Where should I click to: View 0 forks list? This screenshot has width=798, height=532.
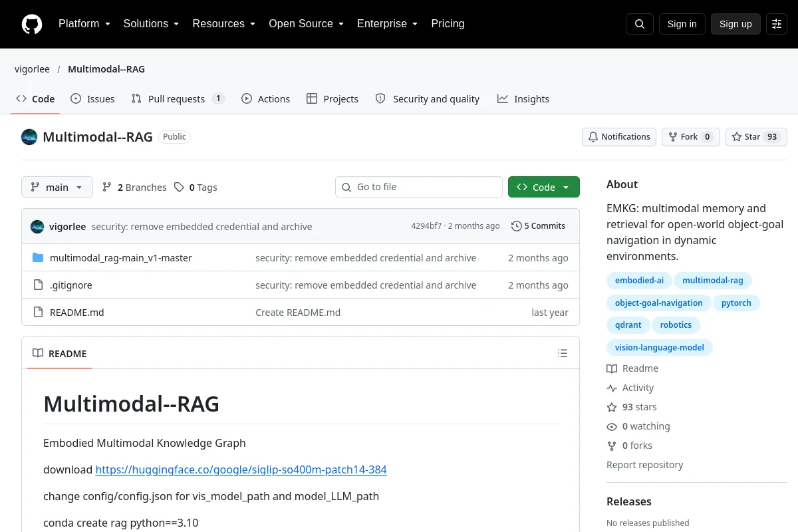click(x=630, y=446)
